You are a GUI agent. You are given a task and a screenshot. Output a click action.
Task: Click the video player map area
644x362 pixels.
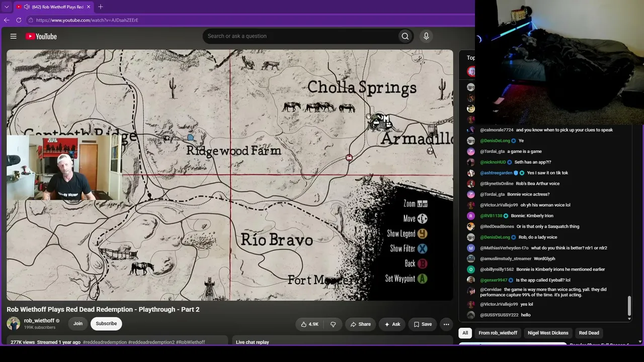pos(230,175)
